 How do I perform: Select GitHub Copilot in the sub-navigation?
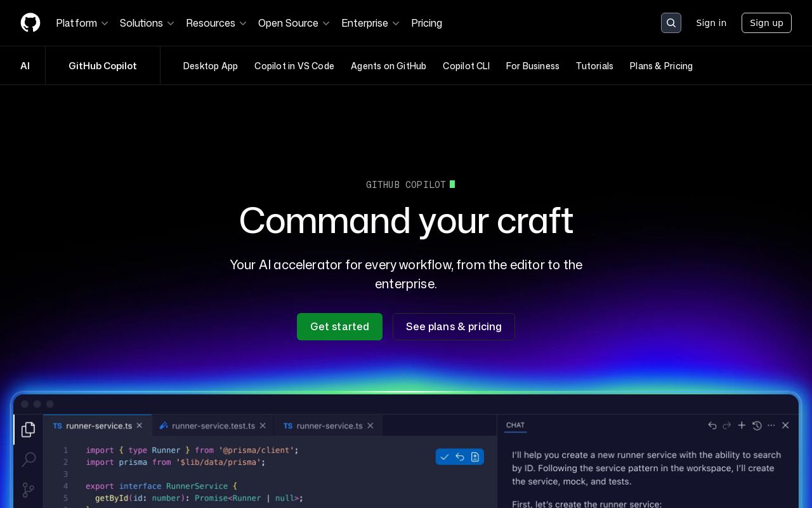tap(103, 66)
